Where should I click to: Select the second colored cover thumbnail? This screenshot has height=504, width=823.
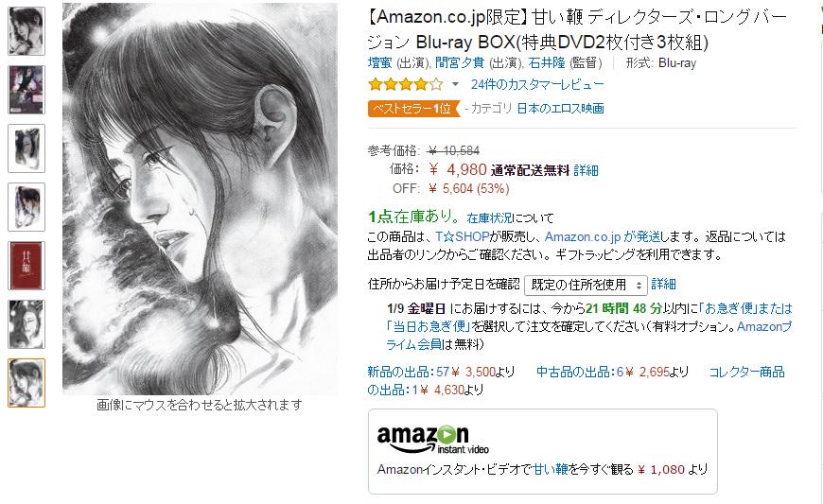pos(26,90)
